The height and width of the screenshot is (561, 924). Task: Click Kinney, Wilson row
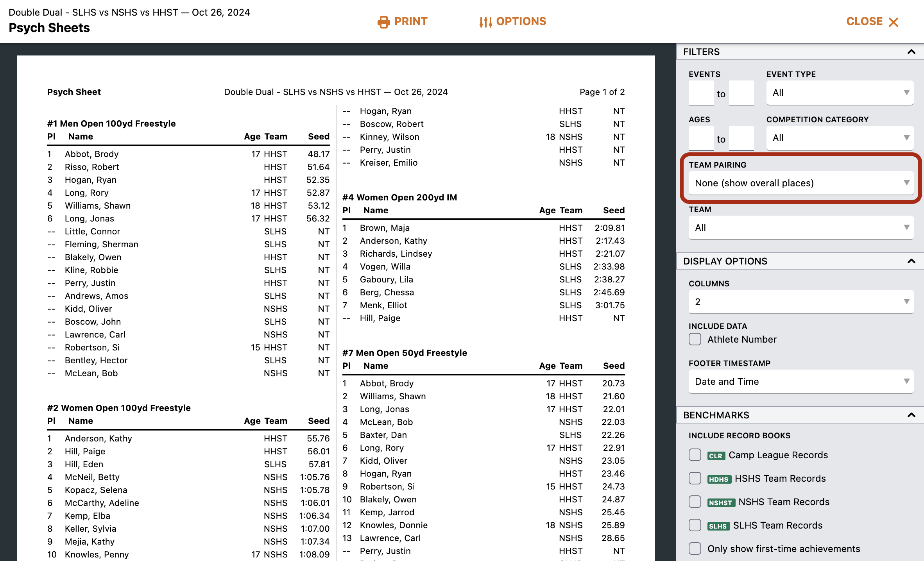click(x=483, y=137)
